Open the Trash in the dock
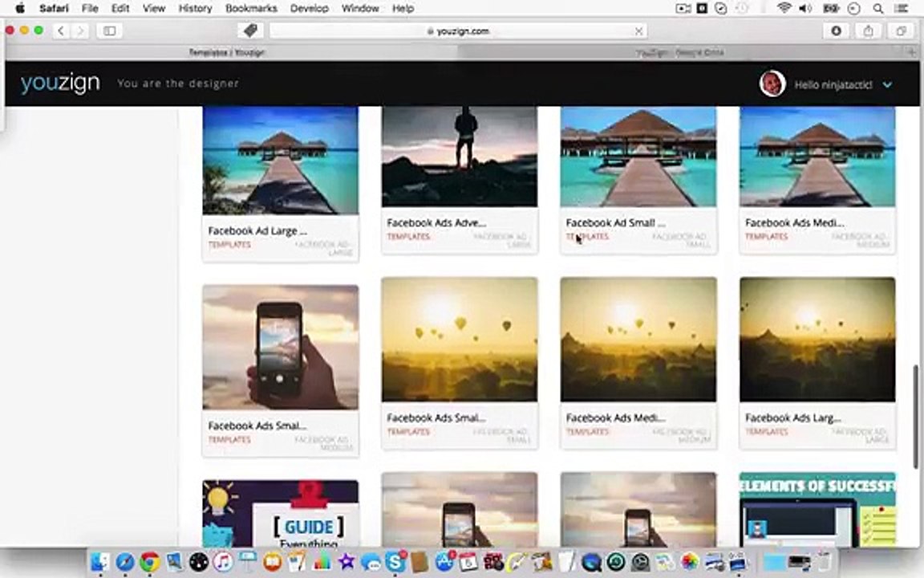 (825, 561)
